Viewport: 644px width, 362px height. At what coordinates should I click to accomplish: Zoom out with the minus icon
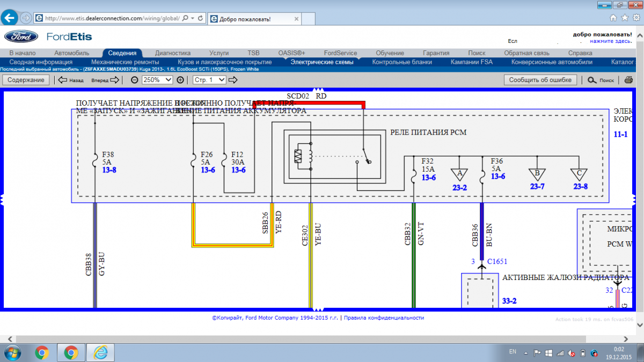(135, 80)
